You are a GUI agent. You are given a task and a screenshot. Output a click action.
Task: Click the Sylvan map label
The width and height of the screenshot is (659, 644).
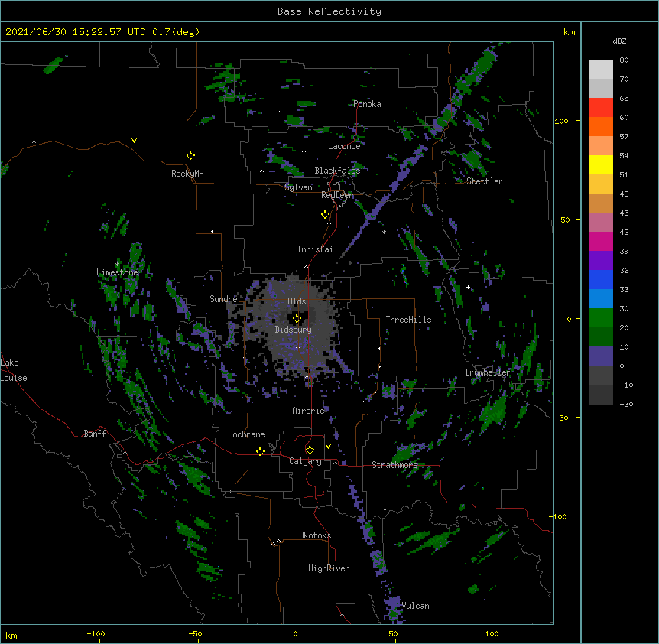pos(298,187)
